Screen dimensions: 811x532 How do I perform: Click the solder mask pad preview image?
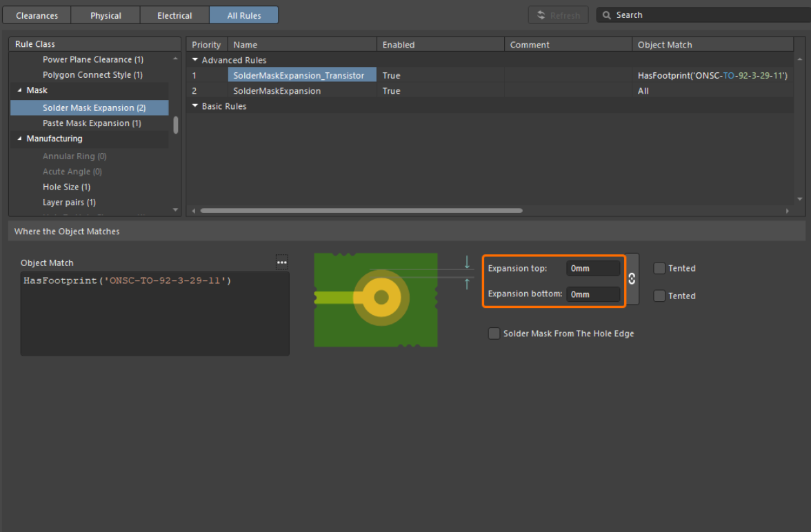[376, 300]
